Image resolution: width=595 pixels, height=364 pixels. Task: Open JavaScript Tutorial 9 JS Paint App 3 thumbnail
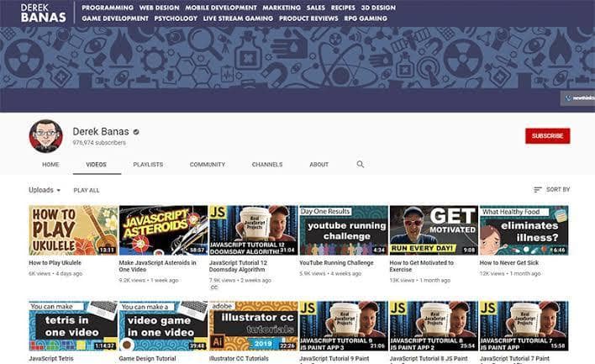pyautogui.click(x=344, y=326)
